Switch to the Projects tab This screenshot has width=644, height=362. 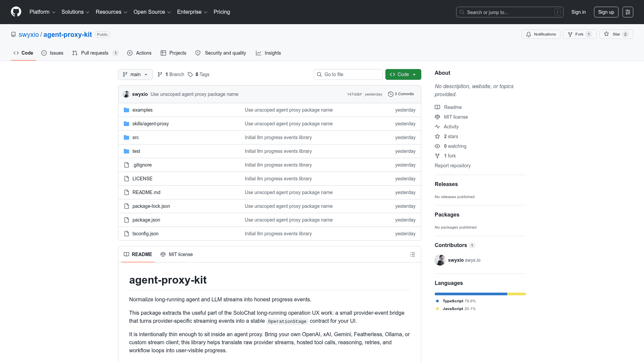173,53
